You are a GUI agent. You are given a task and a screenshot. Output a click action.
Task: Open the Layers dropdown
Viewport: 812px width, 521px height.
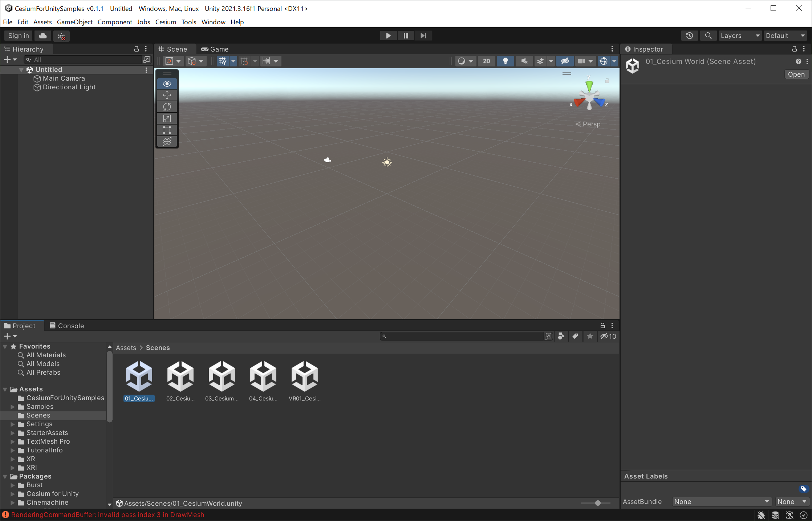click(740, 36)
